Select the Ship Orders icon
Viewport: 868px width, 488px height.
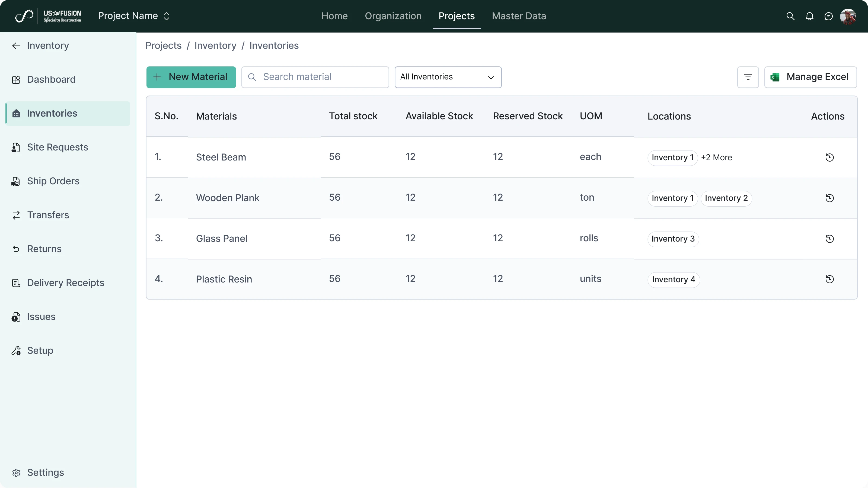15,181
